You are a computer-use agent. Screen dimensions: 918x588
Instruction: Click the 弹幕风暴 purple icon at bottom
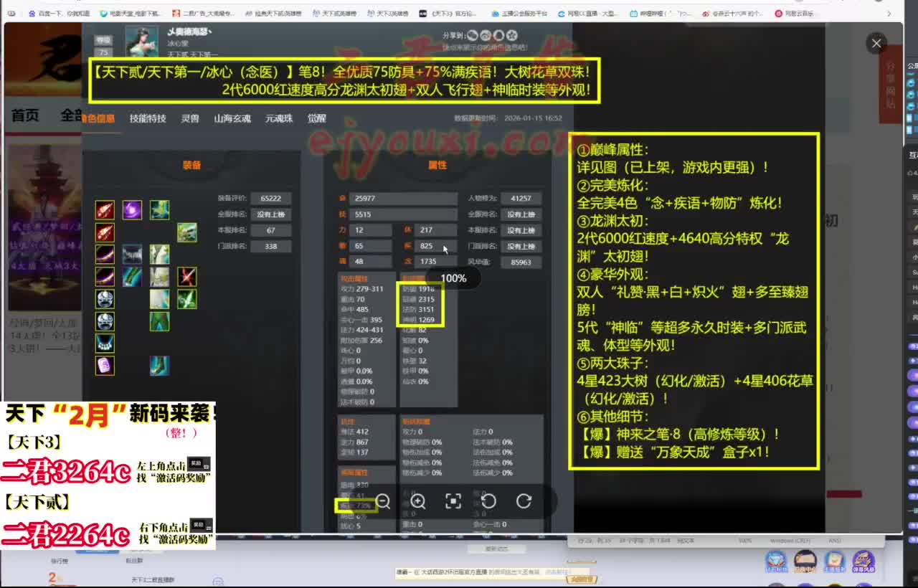[x=863, y=562]
